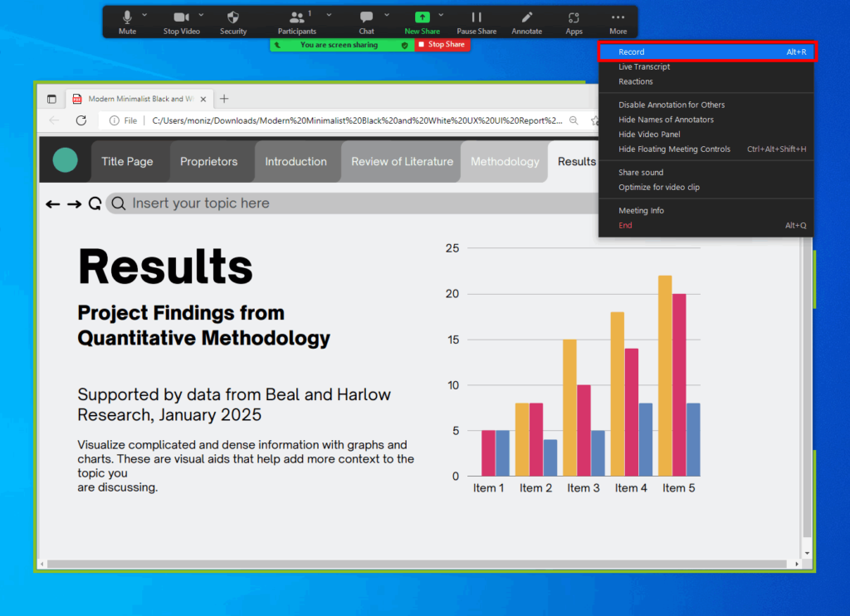Image resolution: width=850 pixels, height=616 pixels.
Task: Open the Apps icon in toolbar
Action: tap(574, 17)
